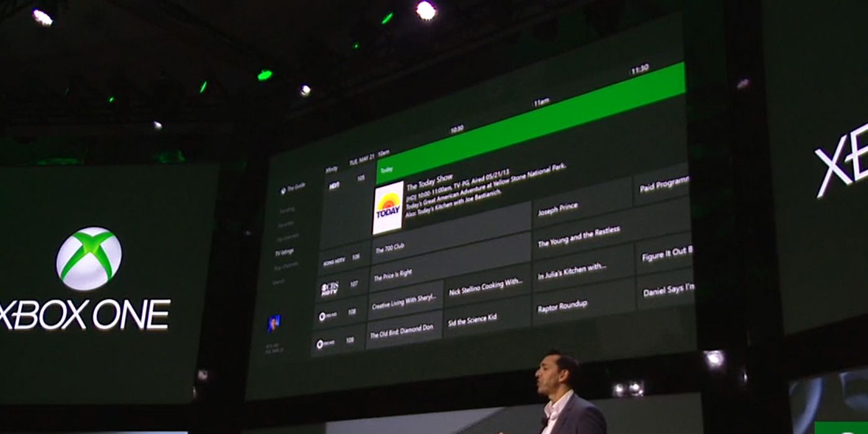The image size is (868, 434).
Task: Click the TUE, MAY 21 date label
Action: 362,159
